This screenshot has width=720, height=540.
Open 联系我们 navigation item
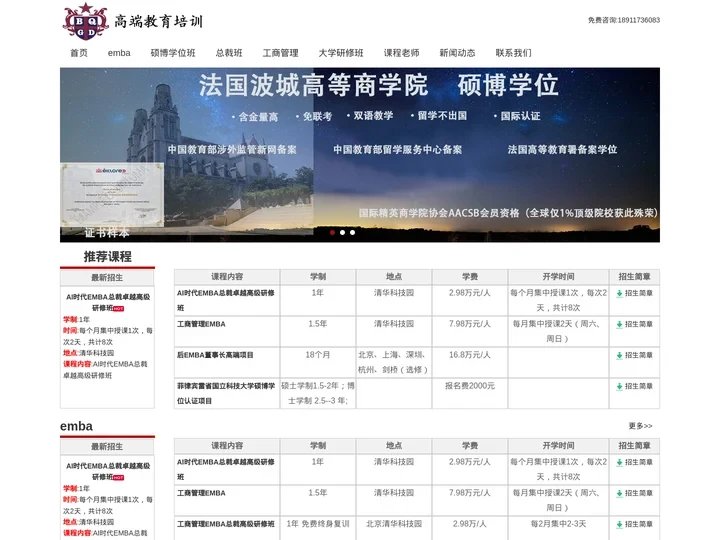(513, 53)
